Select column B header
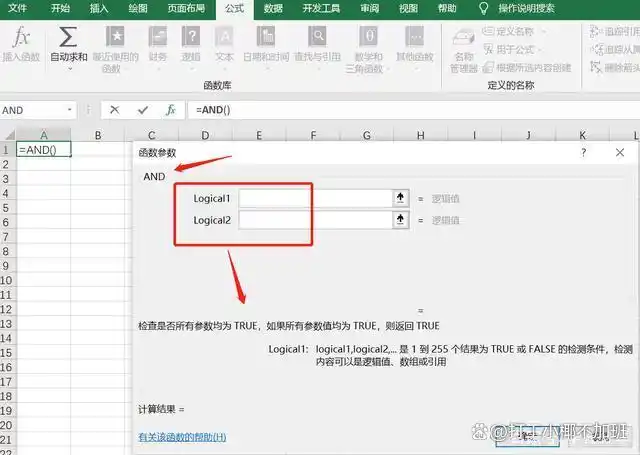 (98, 135)
